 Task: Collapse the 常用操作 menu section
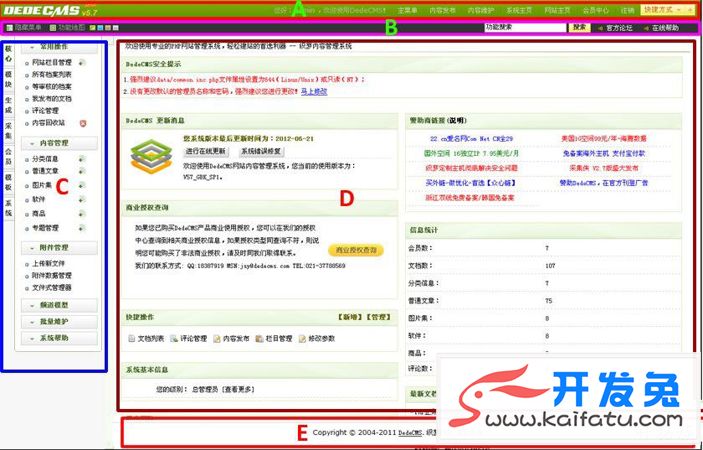[x=59, y=47]
